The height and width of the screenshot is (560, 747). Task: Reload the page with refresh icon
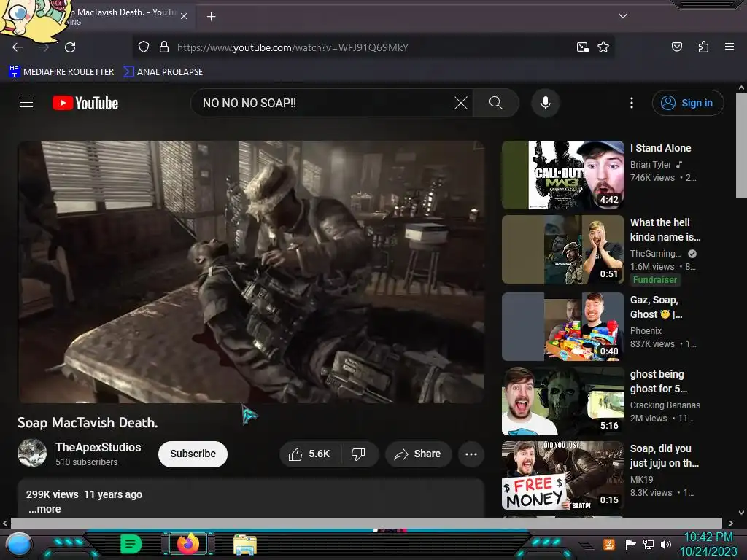[x=70, y=47]
